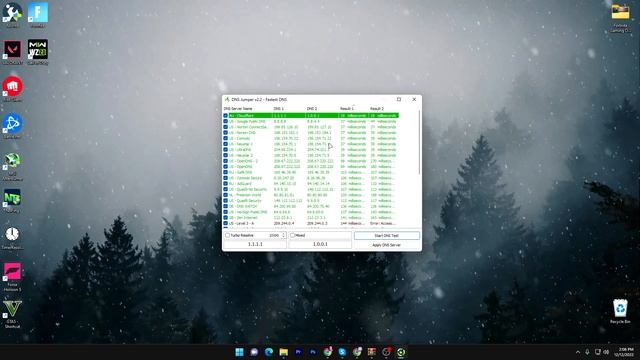Maximize the DNS Jumper window

pos(399,99)
